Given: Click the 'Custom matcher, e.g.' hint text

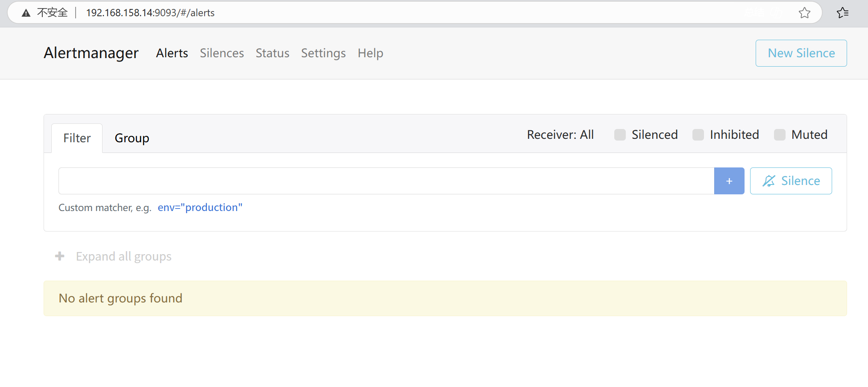Looking at the screenshot, I should 105,208.
